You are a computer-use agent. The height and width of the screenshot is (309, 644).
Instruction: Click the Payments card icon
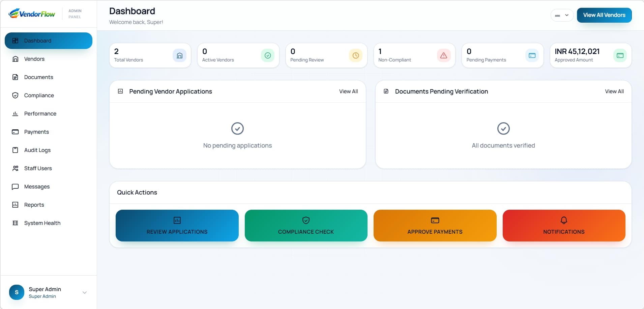(16, 132)
